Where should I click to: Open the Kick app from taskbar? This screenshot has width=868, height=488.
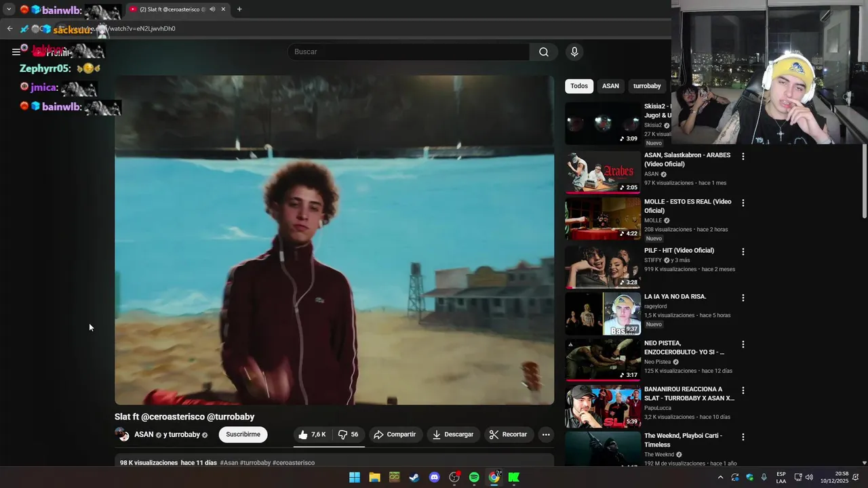coord(514,477)
